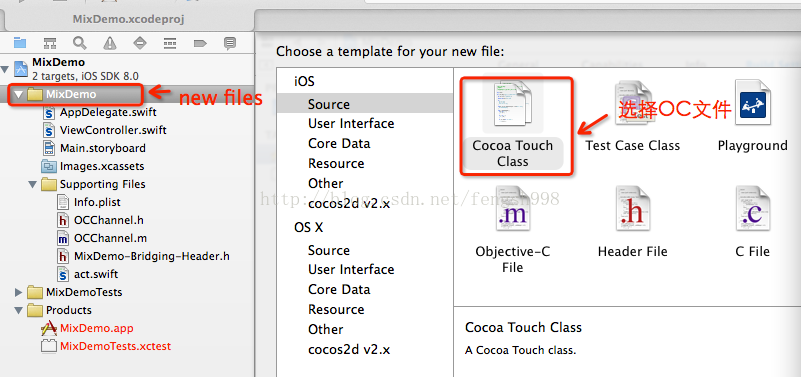Open the Project navigator folder icon
Viewport: 801px width, 377px height.
(x=19, y=43)
